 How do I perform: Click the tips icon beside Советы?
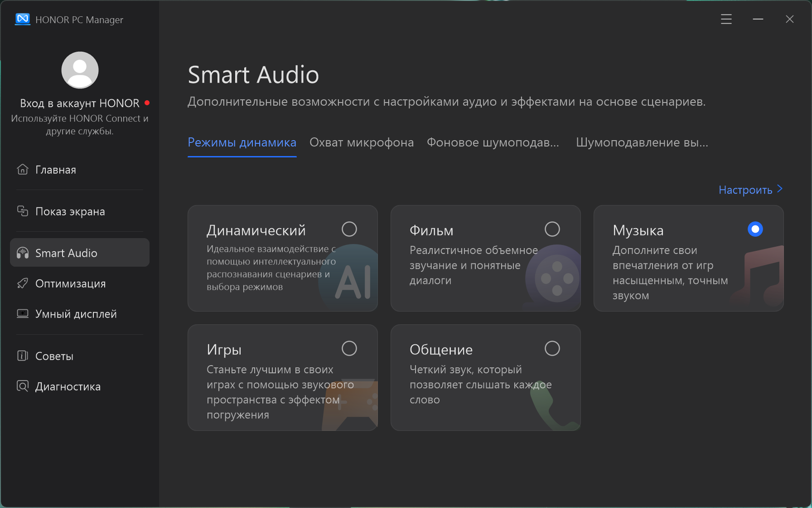pyautogui.click(x=23, y=356)
